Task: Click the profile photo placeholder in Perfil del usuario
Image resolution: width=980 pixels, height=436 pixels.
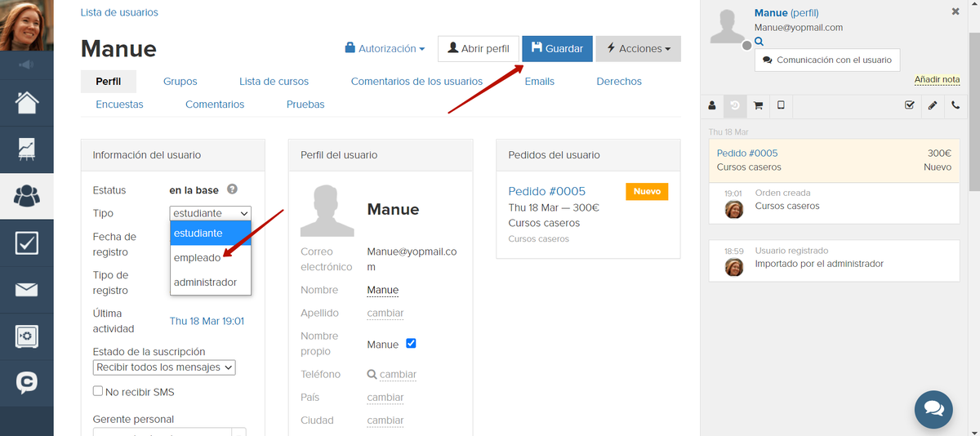Action: click(327, 211)
